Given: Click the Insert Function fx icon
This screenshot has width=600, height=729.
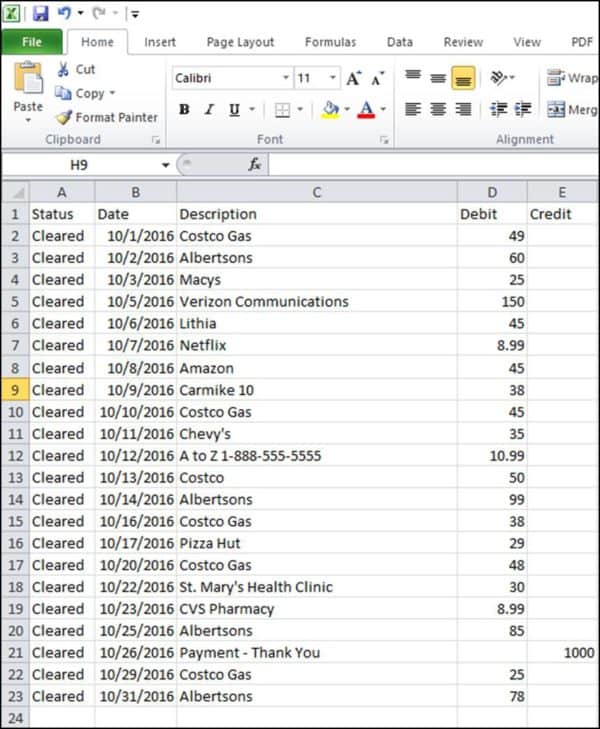Looking at the screenshot, I should tap(254, 165).
